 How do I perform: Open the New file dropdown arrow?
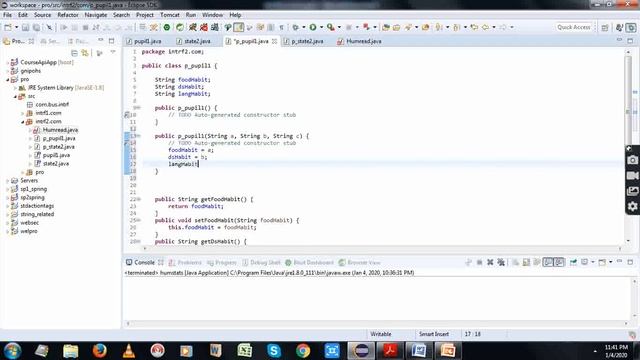[16, 27]
